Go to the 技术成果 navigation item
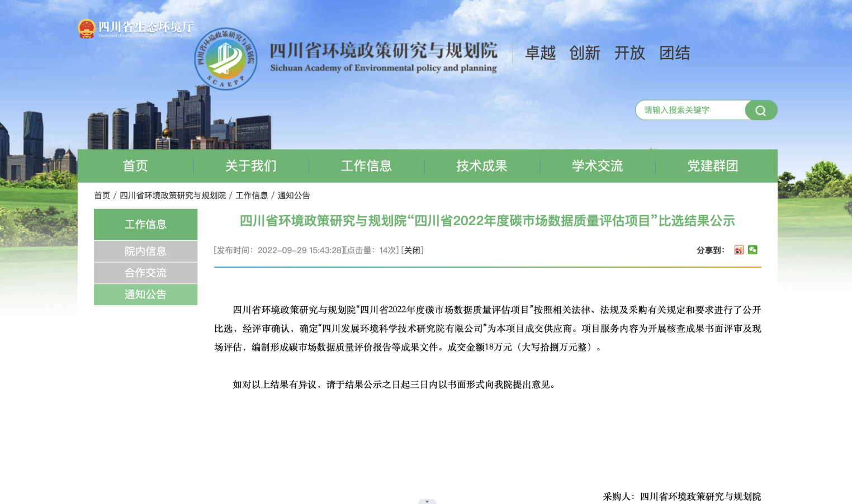The image size is (852, 504). point(482,166)
